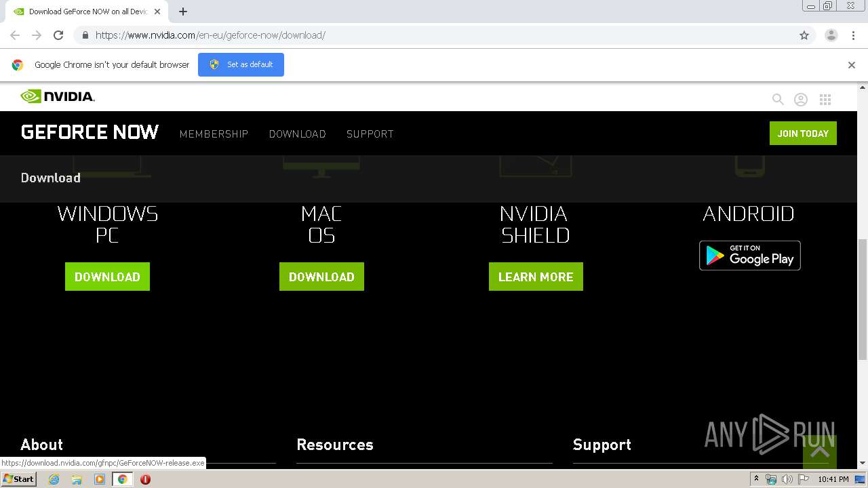Click the scroll-to-top arrow button

click(x=820, y=451)
